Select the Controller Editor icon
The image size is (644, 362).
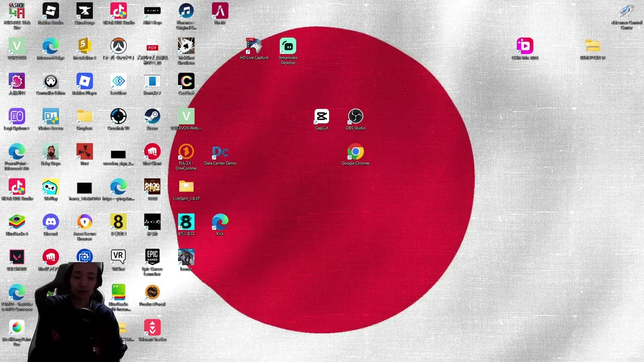click(50, 81)
